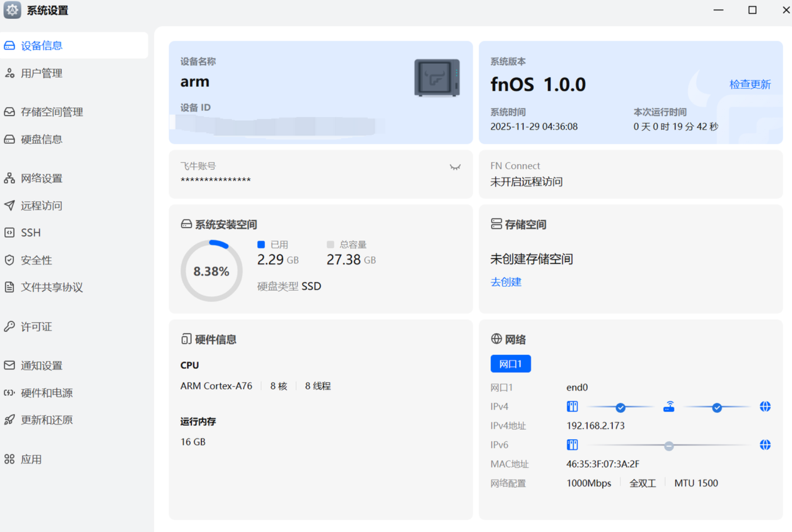Open 安全性 security settings

pyautogui.click(x=36, y=260)
